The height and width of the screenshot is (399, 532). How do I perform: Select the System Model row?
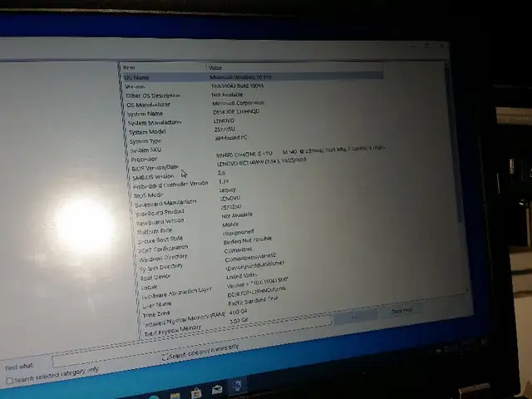[x=147, y=131]
